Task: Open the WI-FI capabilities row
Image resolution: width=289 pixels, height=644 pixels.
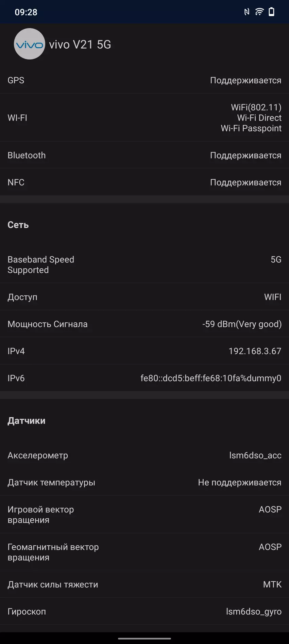Action: (144, 118)
